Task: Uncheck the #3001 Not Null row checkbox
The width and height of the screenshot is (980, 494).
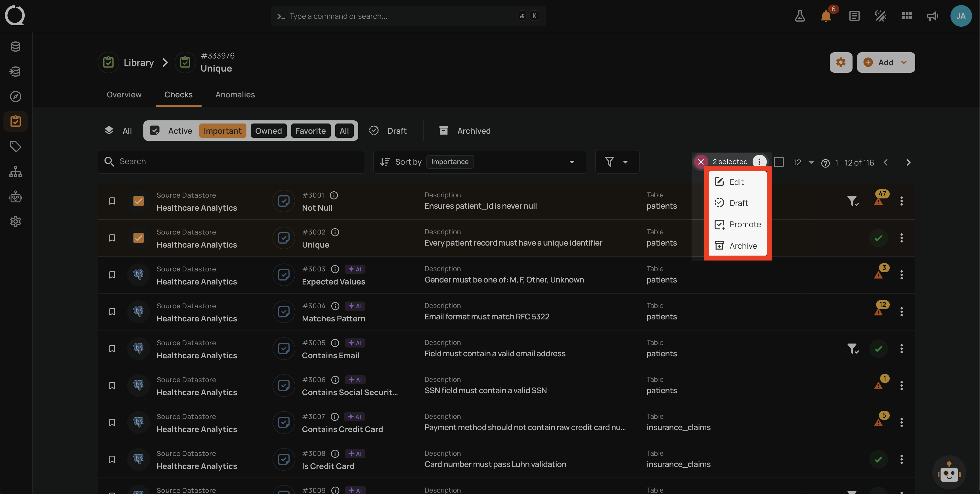Action: coord(139,201)
